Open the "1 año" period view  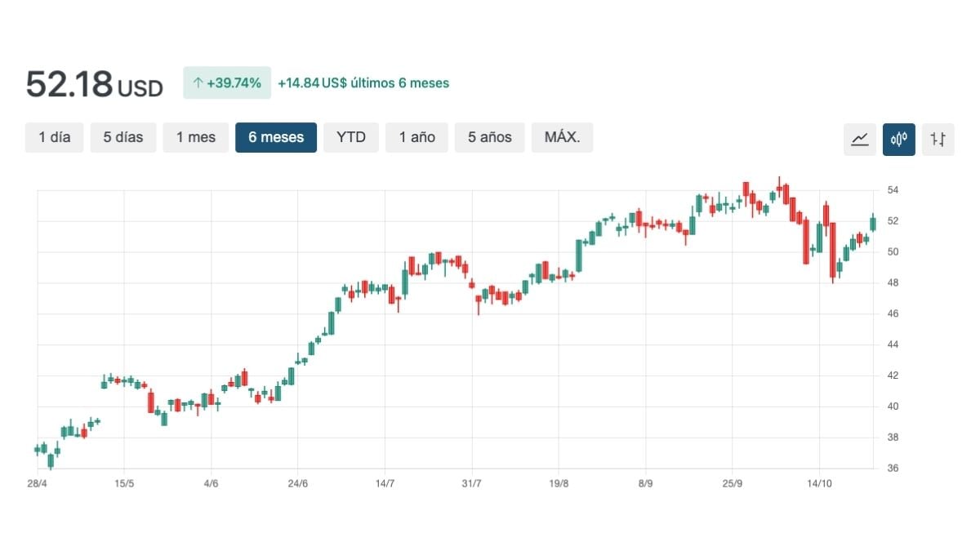[416, 137]
